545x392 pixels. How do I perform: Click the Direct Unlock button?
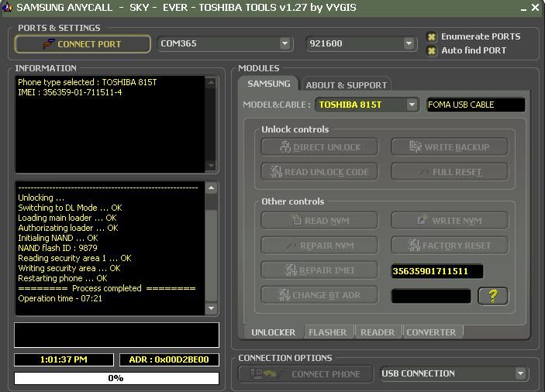(x=319, y=146)
